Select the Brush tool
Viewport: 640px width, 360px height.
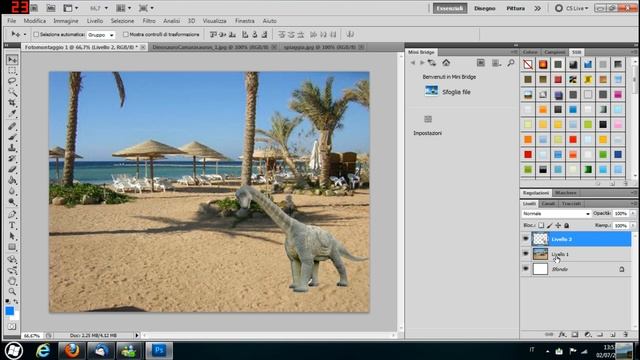(x=12, y=137)
